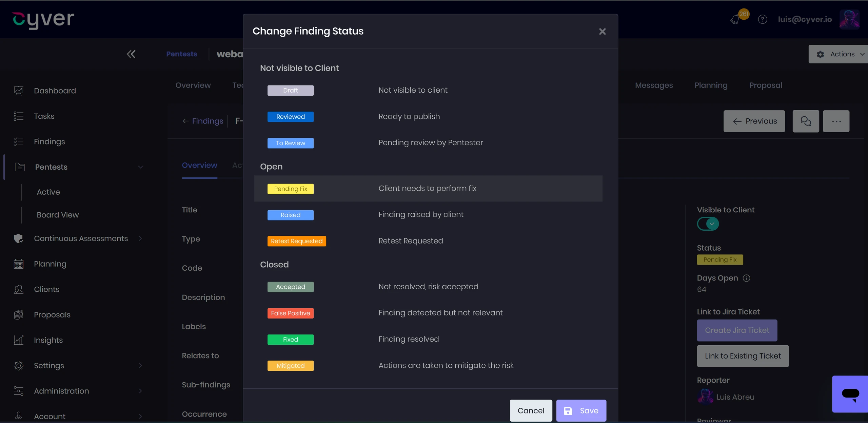
Task: Click the Proposals coins icon
Action: coord(19,315)
